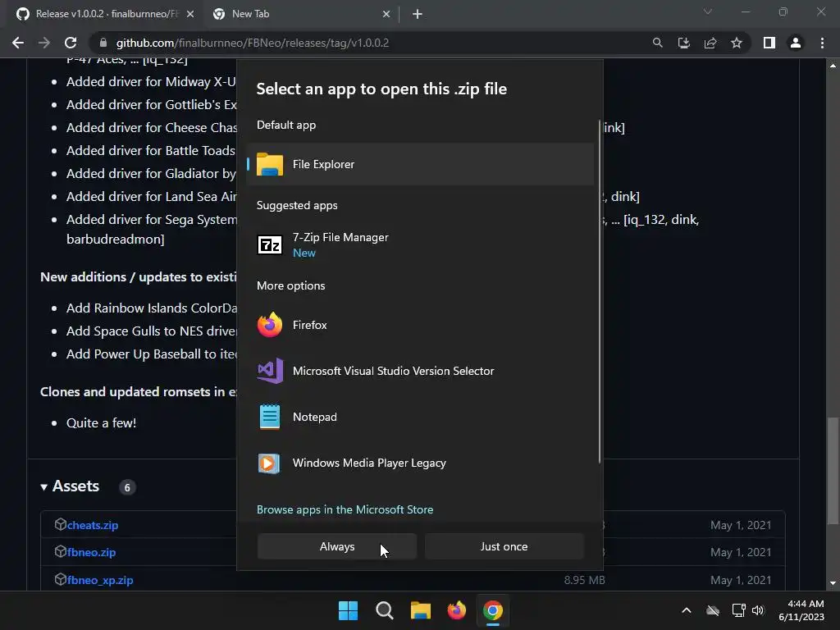Open Chrome from taskbar
This screenshot has width=840, height=630.
click(x=493, y=610)
